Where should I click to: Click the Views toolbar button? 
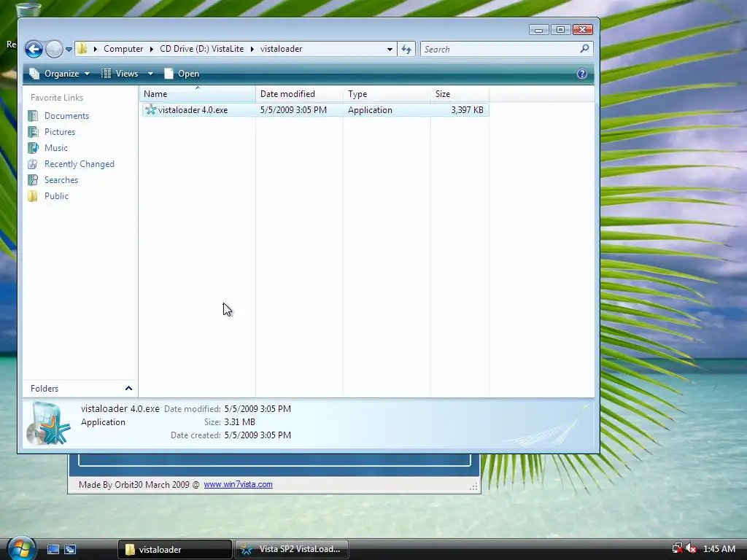point(120,74)
